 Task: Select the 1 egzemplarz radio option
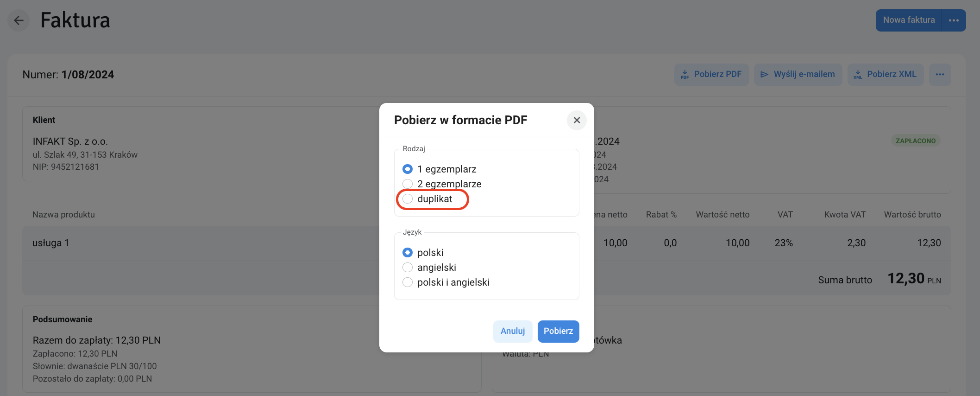[408, 169]
